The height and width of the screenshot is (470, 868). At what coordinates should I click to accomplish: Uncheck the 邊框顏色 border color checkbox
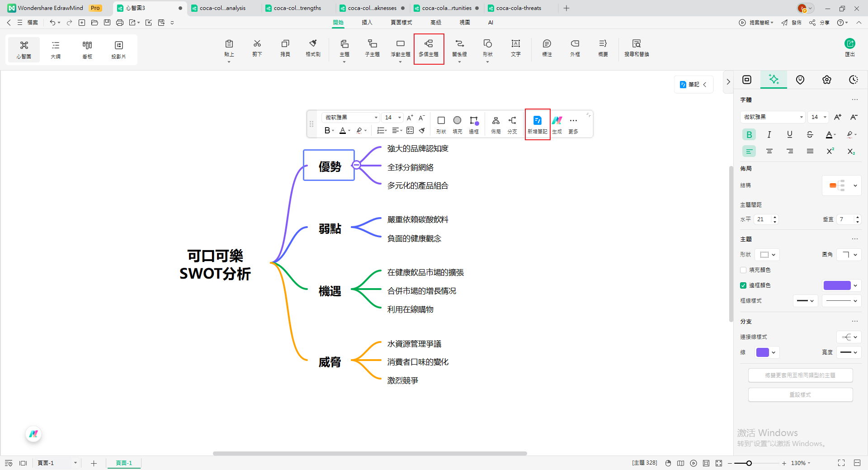pos(743,285)
